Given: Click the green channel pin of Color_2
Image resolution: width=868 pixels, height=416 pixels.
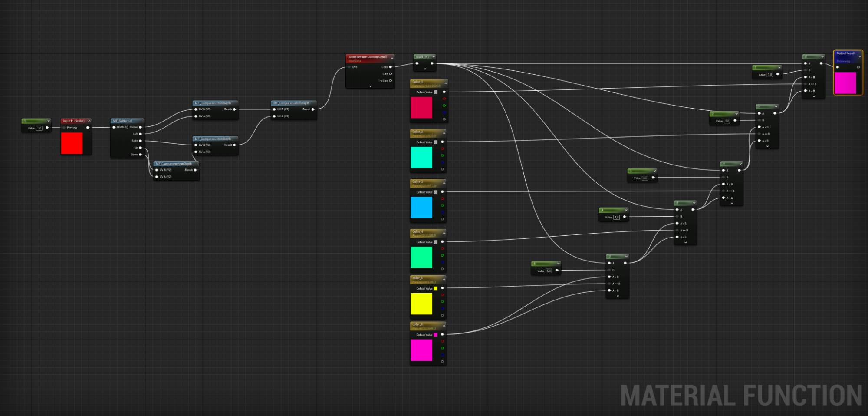Looking at the screenshot, I should coord(443,155).
